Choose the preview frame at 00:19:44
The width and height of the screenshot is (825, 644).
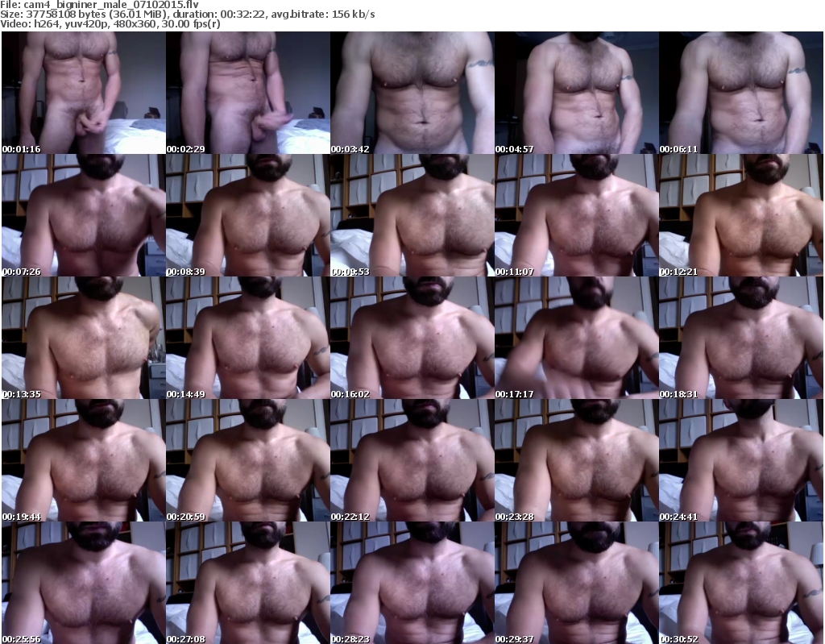point(84,460)
